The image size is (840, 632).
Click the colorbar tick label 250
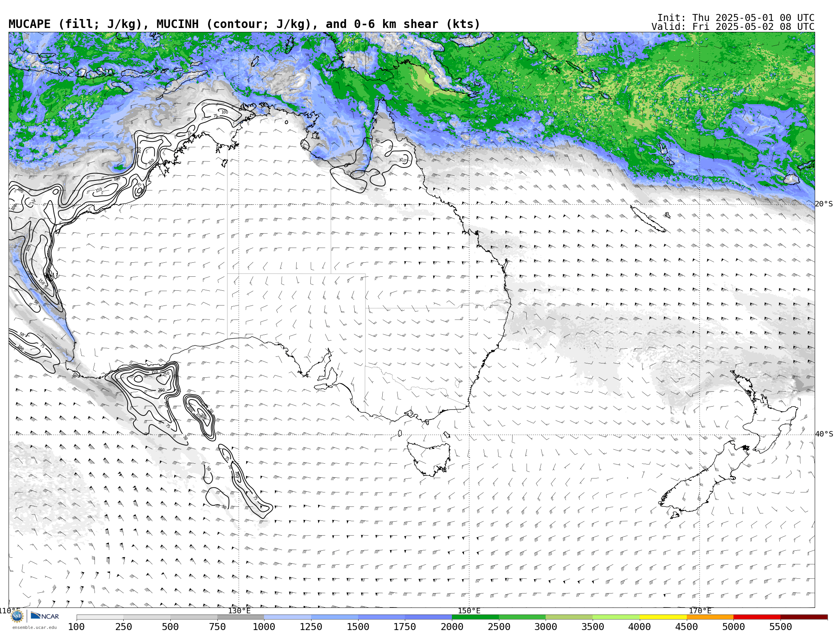pos(123,627)
